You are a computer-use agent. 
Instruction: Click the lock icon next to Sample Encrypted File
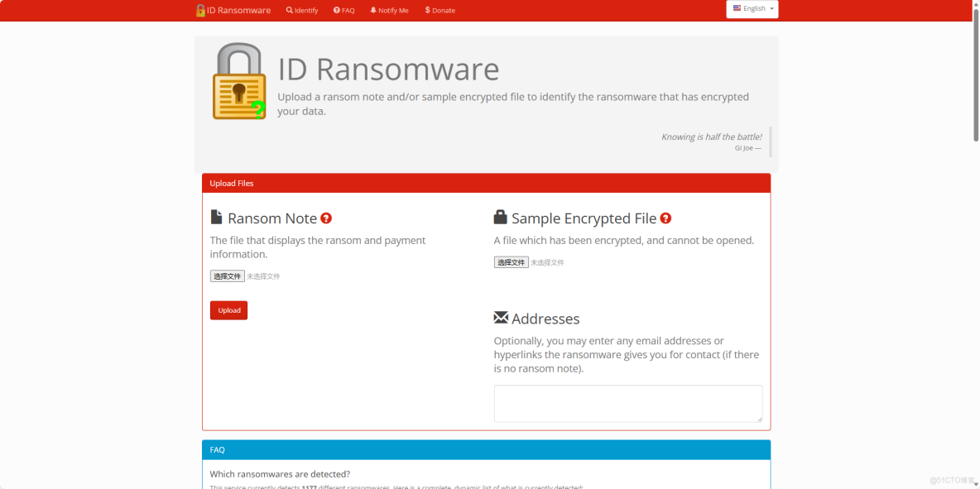pos(501,217)
